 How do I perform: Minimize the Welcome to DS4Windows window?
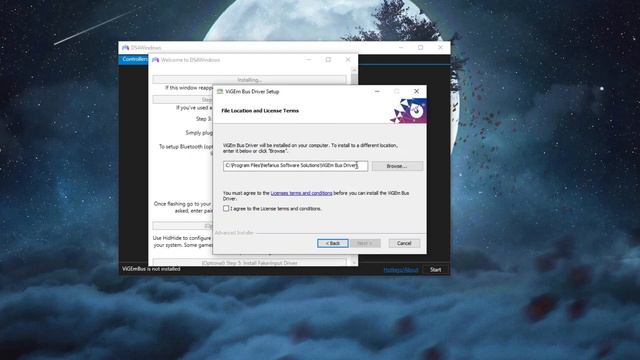point(309,60)
